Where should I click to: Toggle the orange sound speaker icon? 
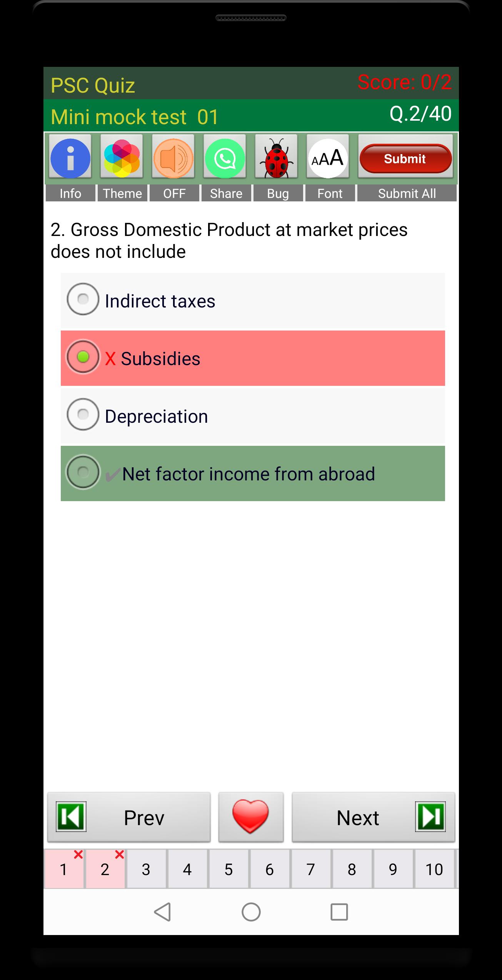coord(173,158)
